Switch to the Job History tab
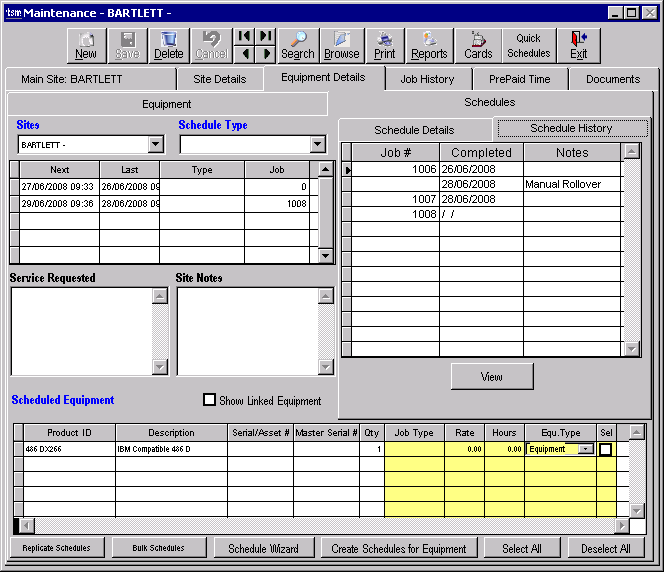Viewport: 664px width, 572px height. [427, 79]
